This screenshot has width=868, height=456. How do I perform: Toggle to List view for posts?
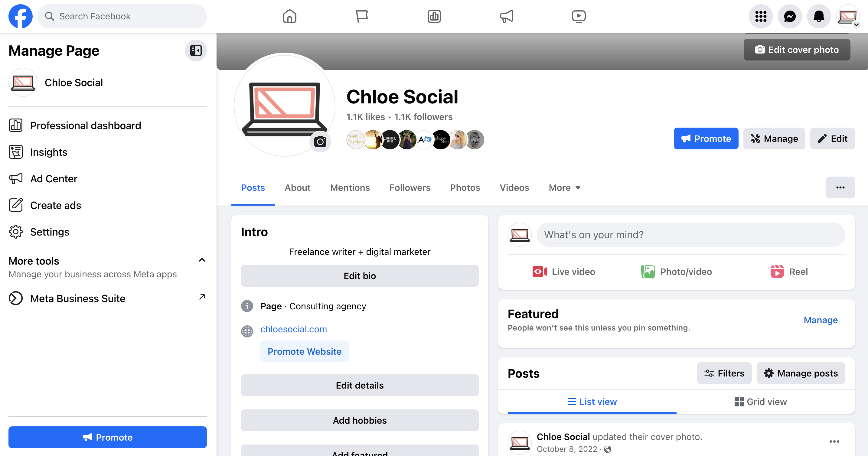click(x=591, y=402)
